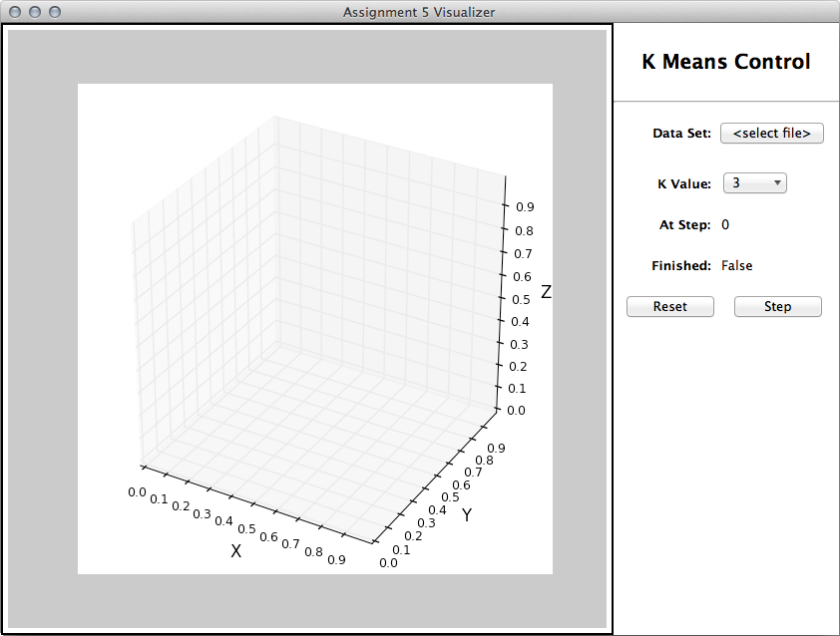Minimize the window with the middle title-bar button
The height and width of the screenshot is (636, 840).
(35, 12)
